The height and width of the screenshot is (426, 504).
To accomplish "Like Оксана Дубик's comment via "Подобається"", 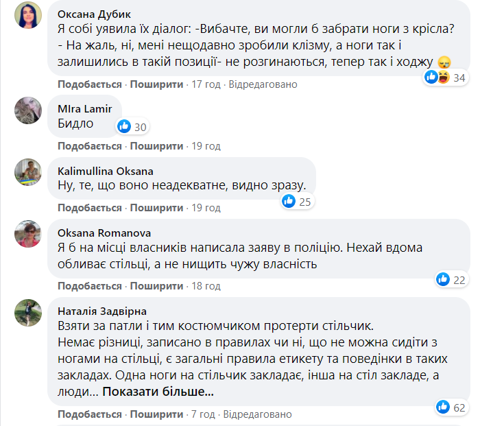I will (90, 84).
